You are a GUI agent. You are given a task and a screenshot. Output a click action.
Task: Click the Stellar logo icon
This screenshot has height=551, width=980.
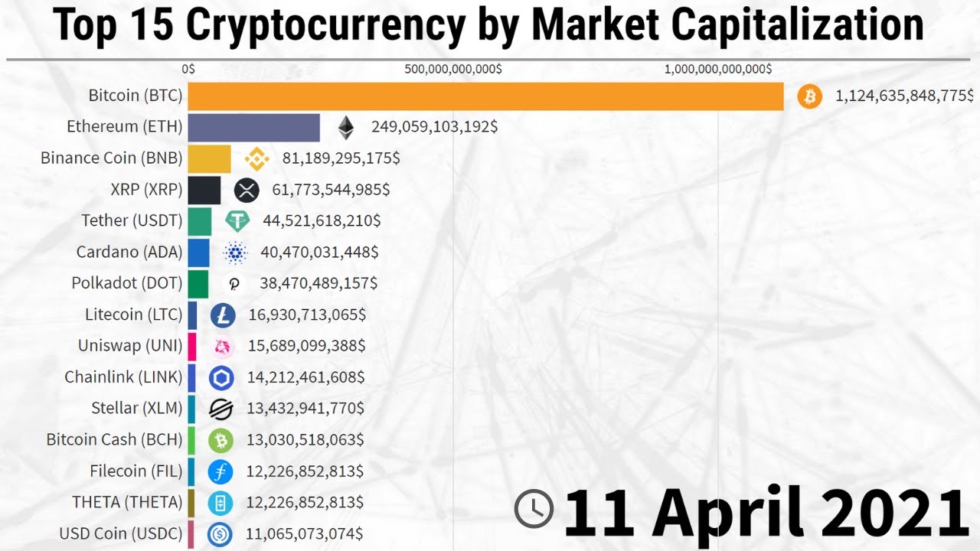click(x=221, y=409)
